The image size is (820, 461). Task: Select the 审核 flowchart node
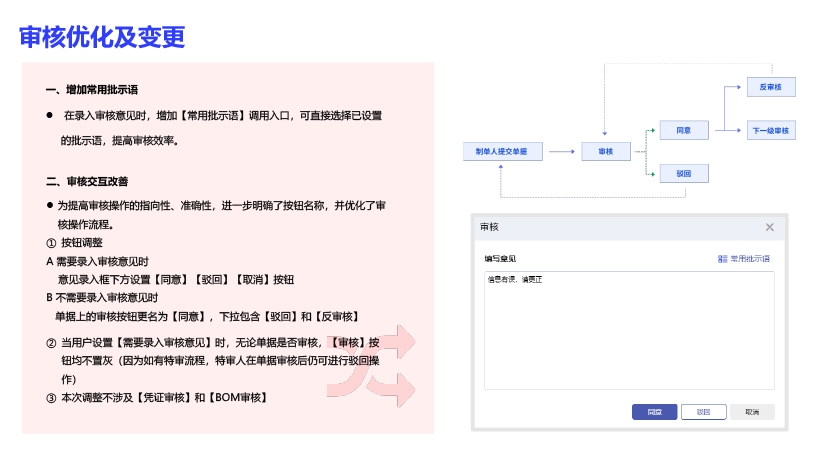point(605,151)
